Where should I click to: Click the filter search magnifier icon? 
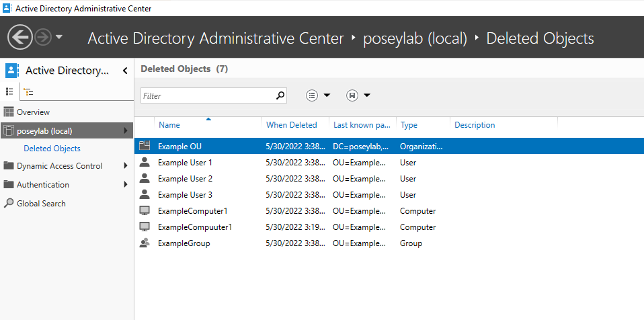280,95
